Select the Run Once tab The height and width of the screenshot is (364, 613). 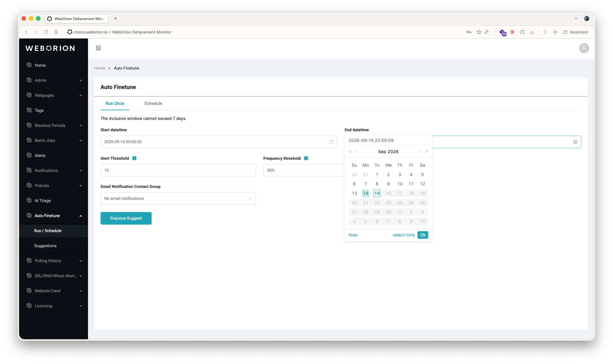click(x=115, y=103)
